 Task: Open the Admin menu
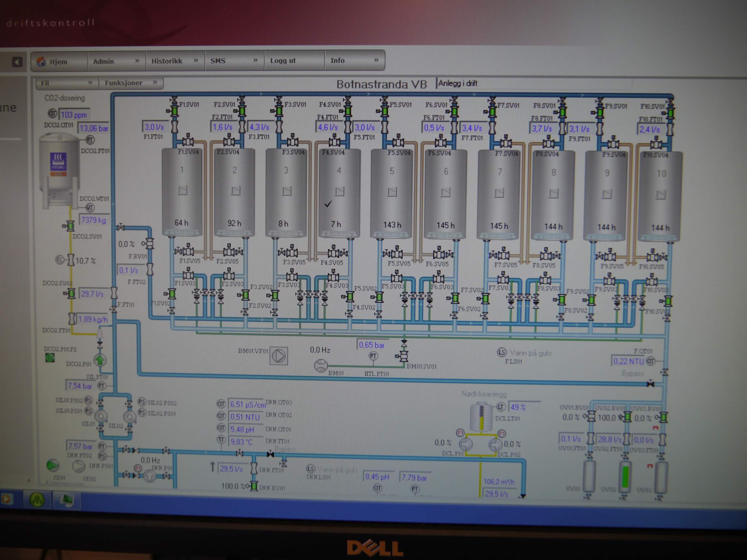(116, 61)
